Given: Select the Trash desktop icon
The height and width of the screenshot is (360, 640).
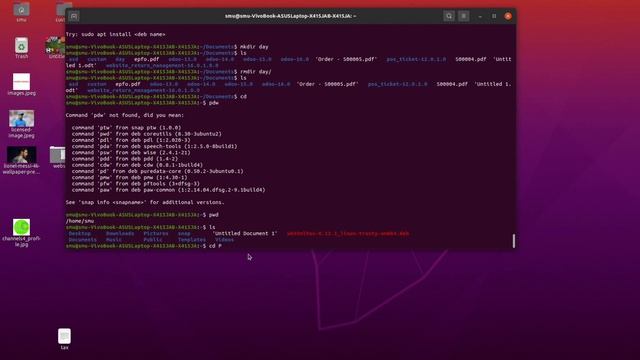Looking at the screenshot, I should (21, 48).
